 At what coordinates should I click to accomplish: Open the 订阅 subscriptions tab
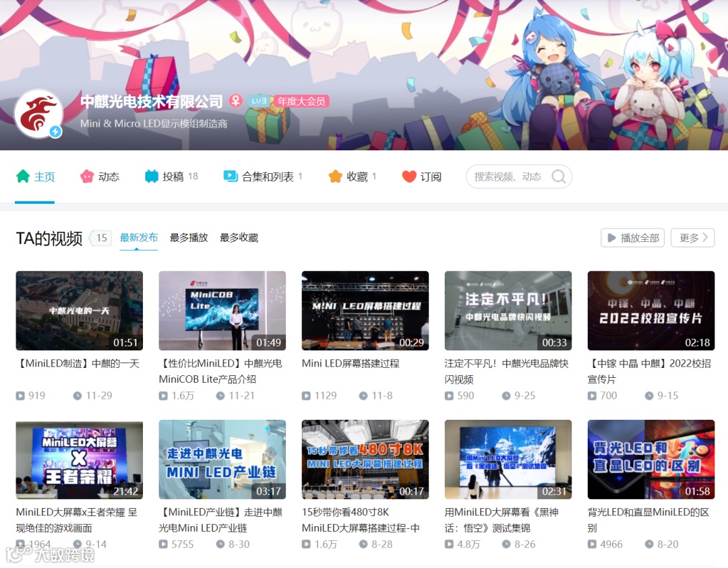[421, 177]
